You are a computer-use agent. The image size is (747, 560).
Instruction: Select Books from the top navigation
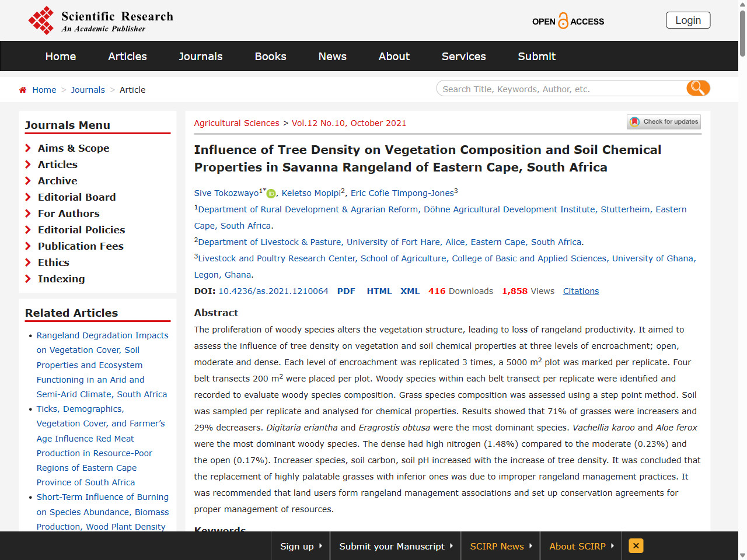270,56
